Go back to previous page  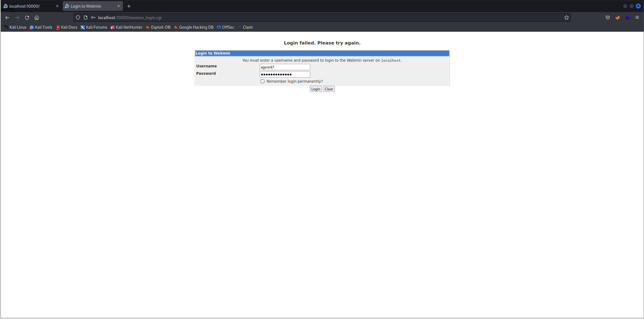click(x=7, y=17)
